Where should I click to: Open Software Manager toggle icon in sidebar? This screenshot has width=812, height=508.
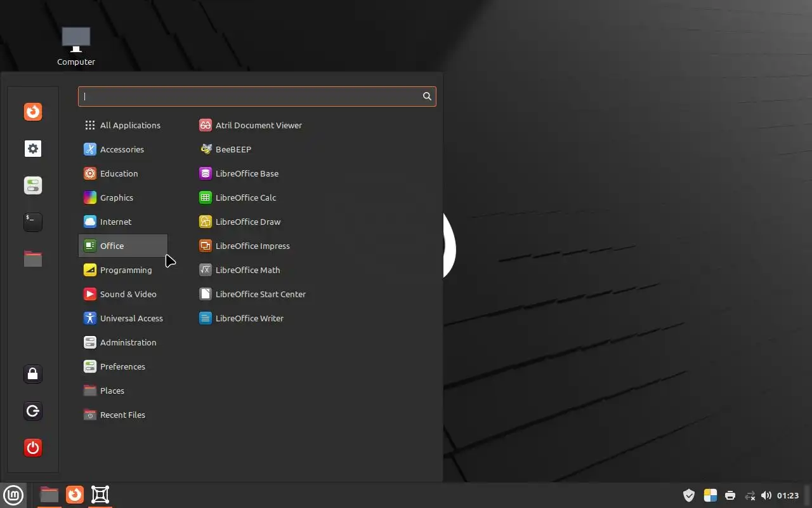[33, 185]
